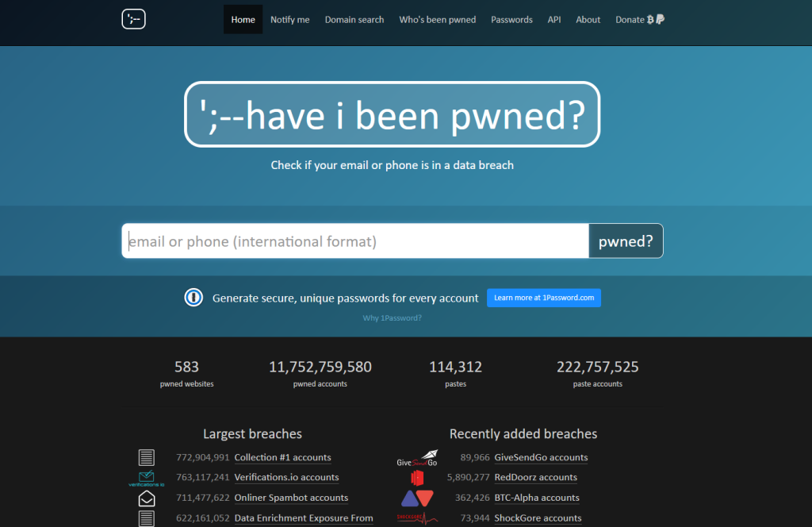The width and height of the screenshot is (812, 527).
Task: Click the Verifications.io envelope logo
Action: point(147,478)
